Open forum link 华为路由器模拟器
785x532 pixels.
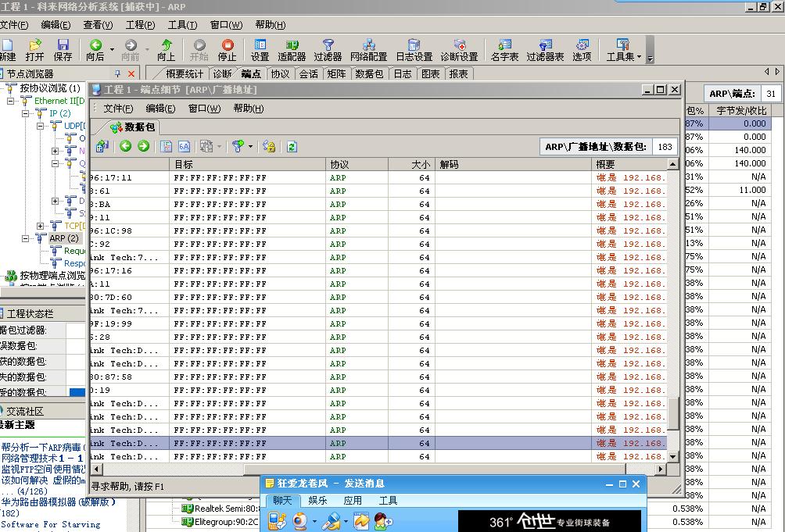click(55, 502)
